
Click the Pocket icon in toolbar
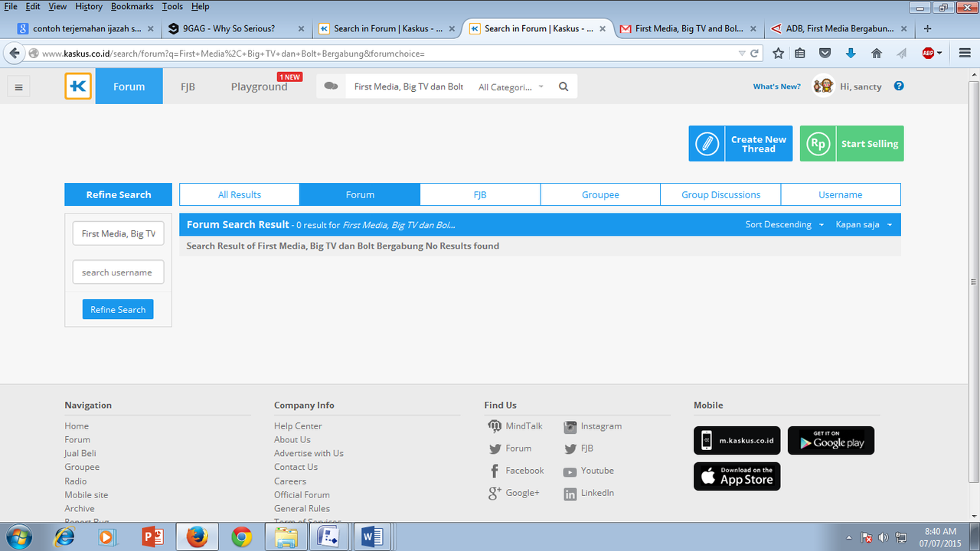point(825,54)
